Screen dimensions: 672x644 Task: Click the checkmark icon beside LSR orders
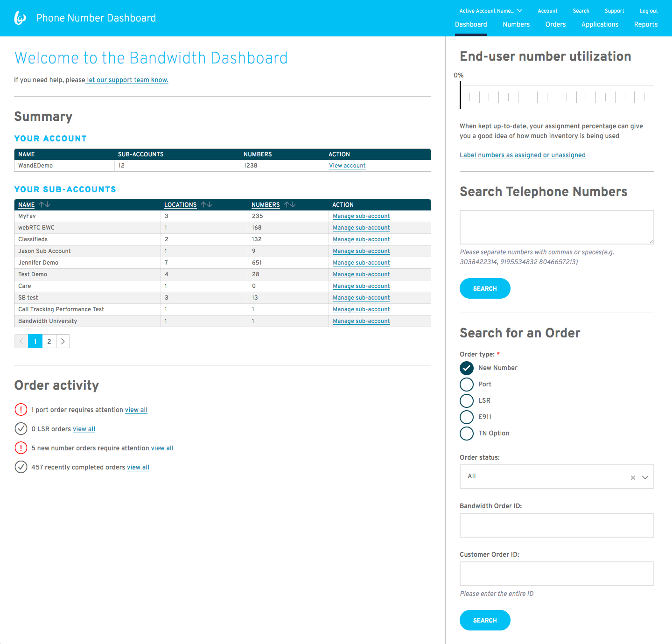(21, 428)
